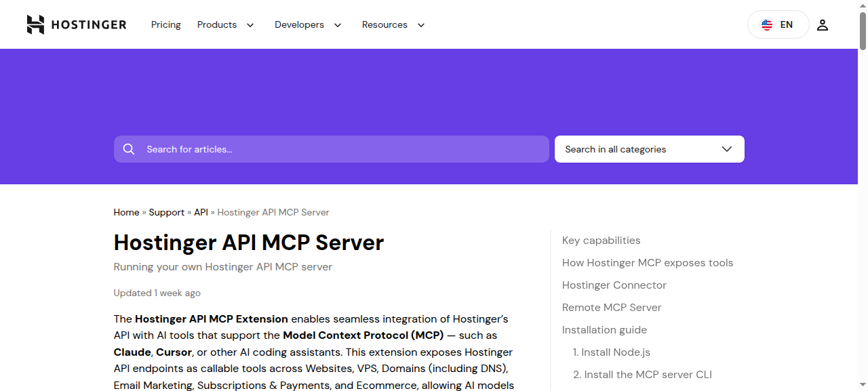Click subtitle Running your own Hostinger API MCP server
Viewport: 868px width, 391px height.
point(223,267)
